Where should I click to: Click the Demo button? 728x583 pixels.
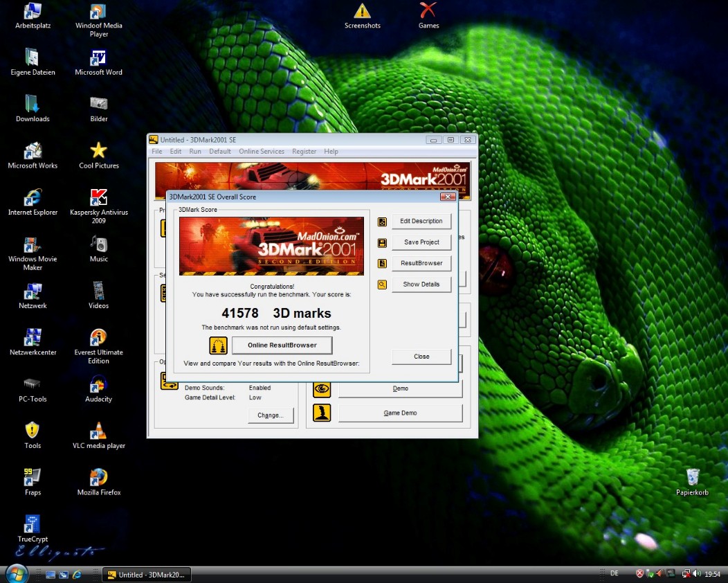[400, 388]
